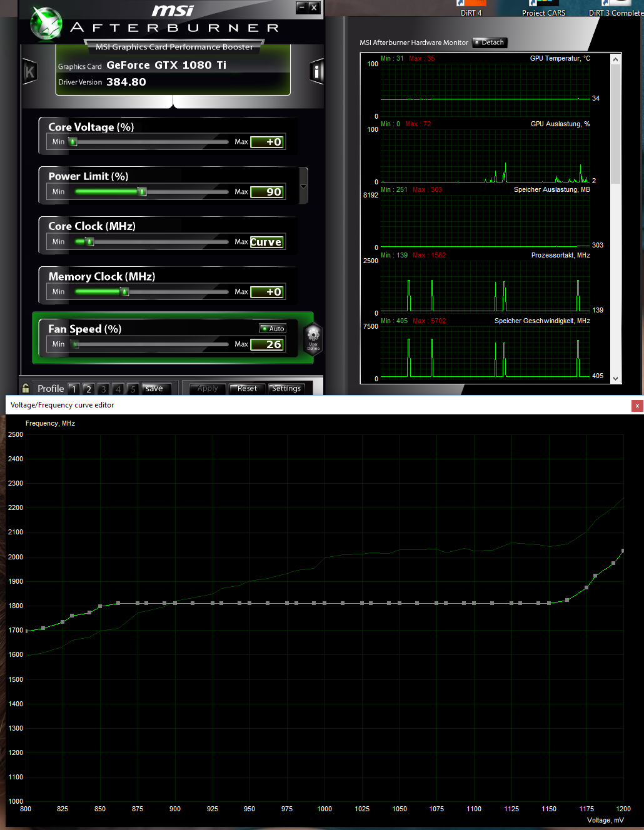Select the curve point near 1162 mV
The image size is (644, 830).
pos(567,600)
